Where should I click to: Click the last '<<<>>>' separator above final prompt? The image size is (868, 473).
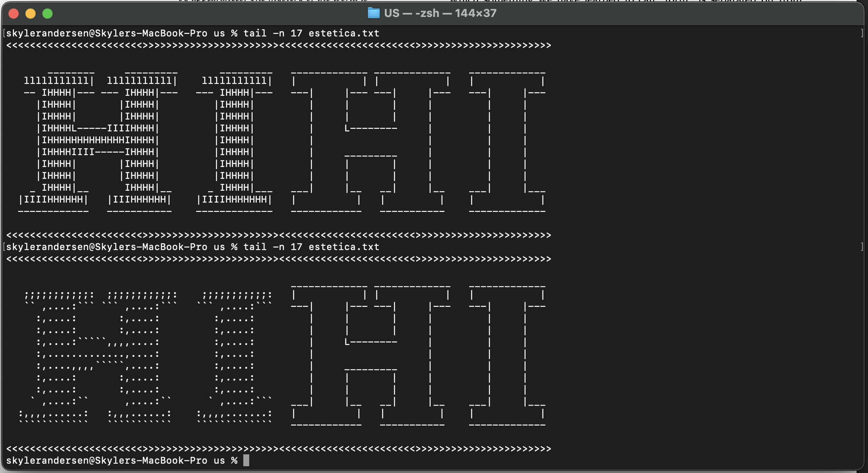point(278,448)
